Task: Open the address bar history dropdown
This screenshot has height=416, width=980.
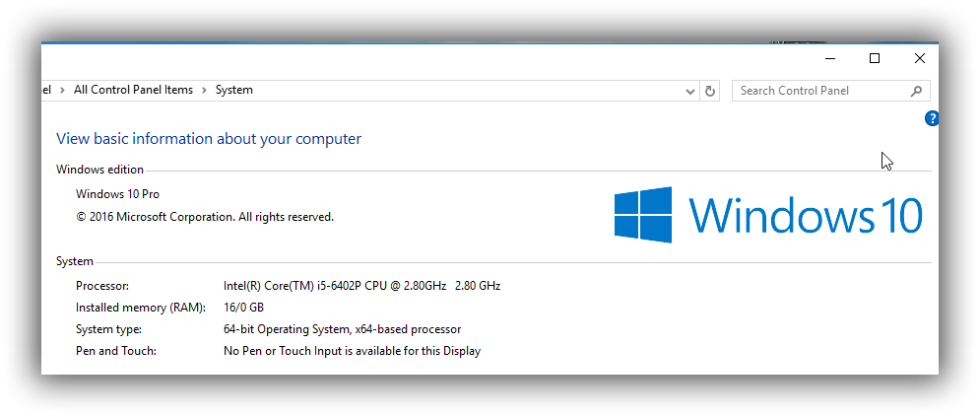Action: pos(690,92)
